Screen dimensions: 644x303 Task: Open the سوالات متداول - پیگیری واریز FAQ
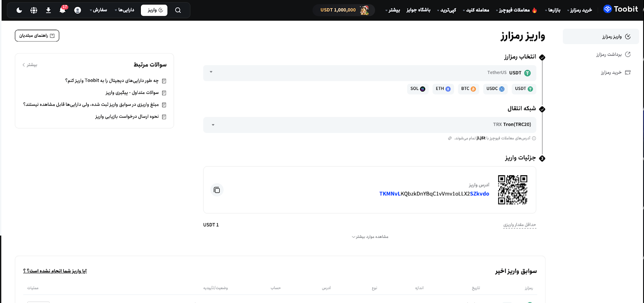[x=136, y=93]
